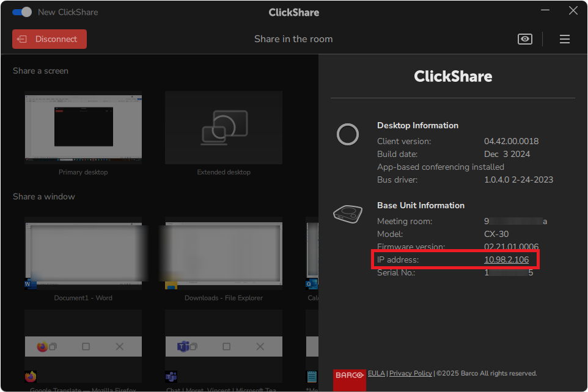Open the hamburger menu
Image resolution: width=588 pixels, height=392 pixels.
pos(564,38)
